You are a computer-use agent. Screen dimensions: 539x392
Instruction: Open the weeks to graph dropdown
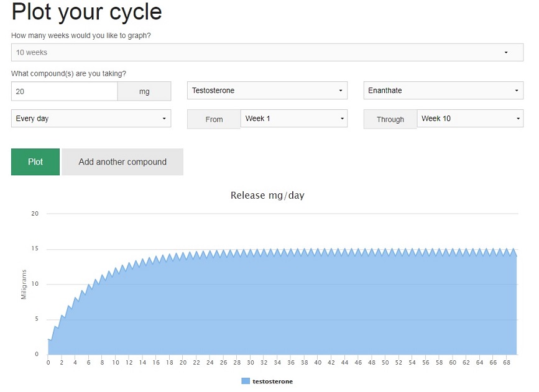point(267,53)
